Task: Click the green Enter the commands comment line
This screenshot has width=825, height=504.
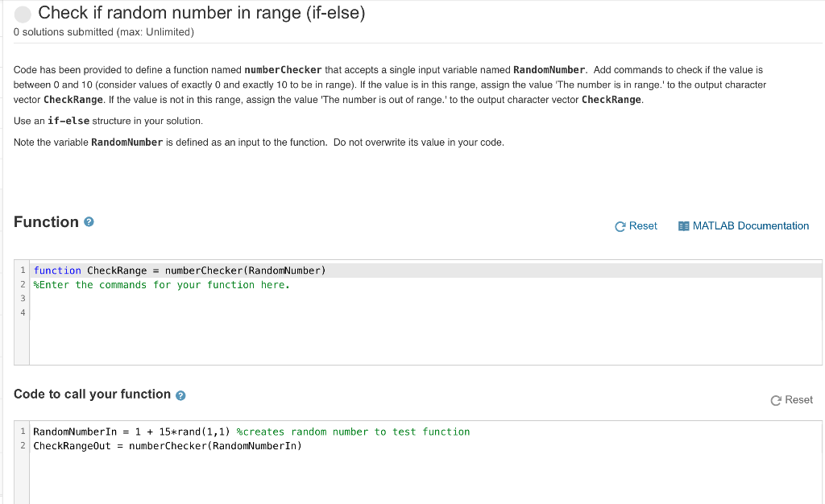Action: [161, 285]
